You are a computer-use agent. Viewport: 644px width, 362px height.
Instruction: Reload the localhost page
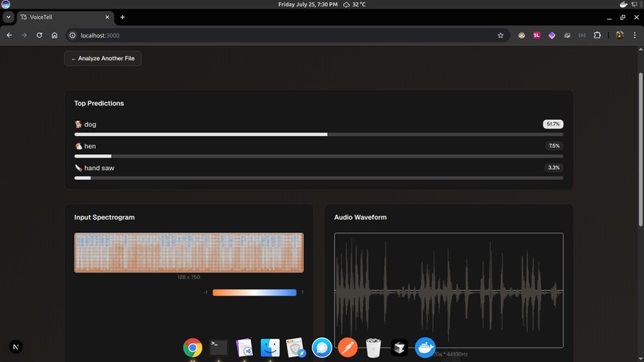tap(39, 35)
